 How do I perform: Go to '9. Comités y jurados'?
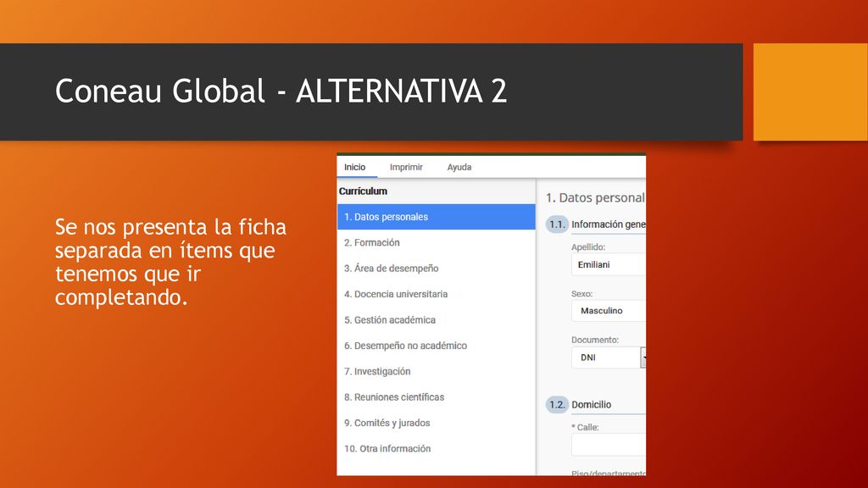tap(437, 423)
